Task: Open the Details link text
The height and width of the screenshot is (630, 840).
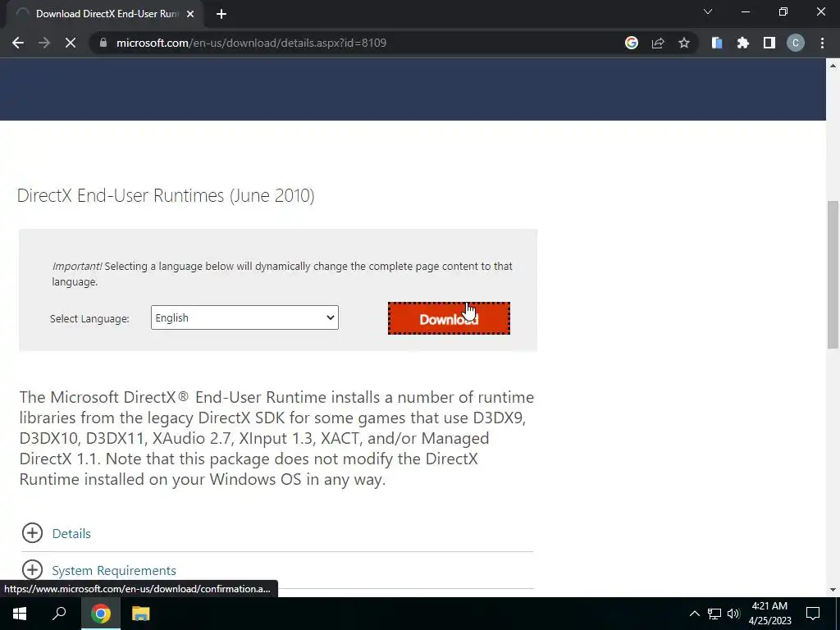Action: (x=71, y=533)
